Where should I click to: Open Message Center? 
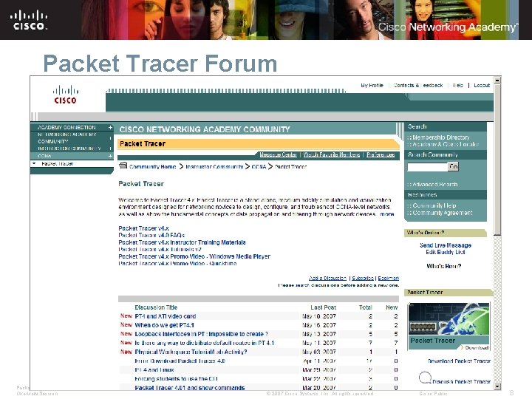[x=279, y=154]
